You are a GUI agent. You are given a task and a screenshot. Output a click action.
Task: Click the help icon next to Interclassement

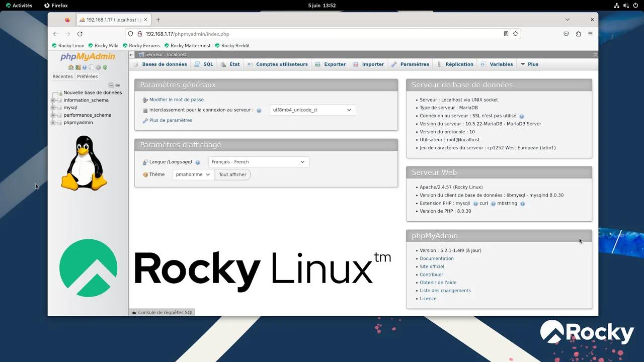[x=259, y=110]
